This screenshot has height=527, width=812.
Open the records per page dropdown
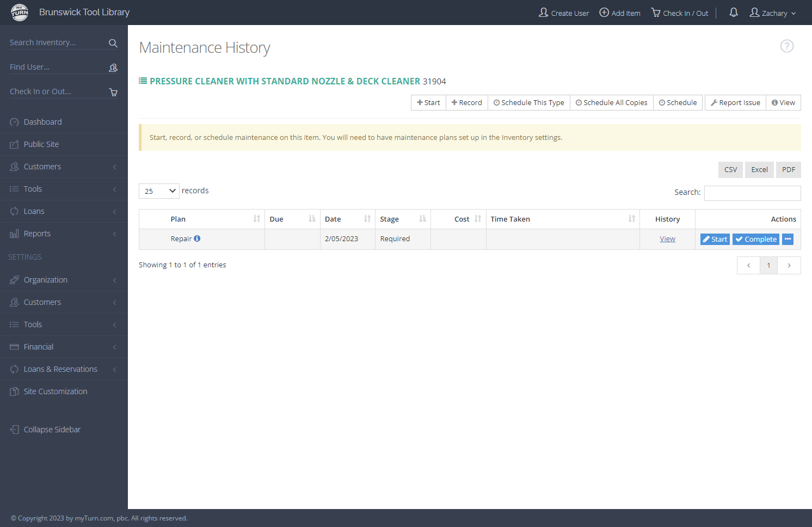click(159, 191)
